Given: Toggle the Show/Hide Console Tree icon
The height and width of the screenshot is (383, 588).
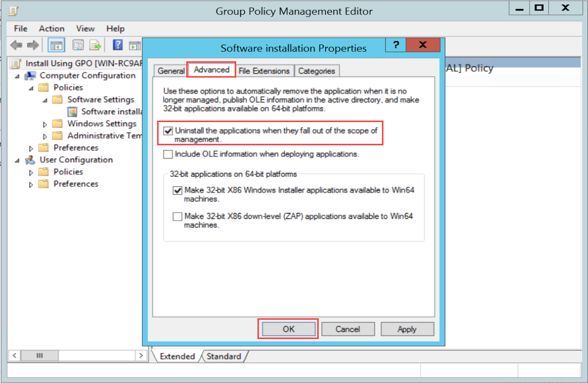Looking at the screenshot, I should (x=55, y=45).
